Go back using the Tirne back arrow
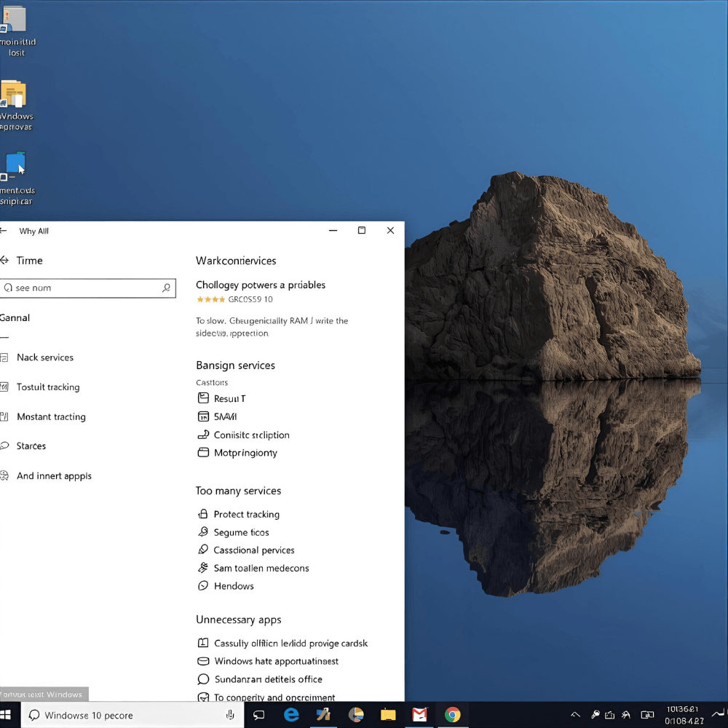 coord(4,261)
